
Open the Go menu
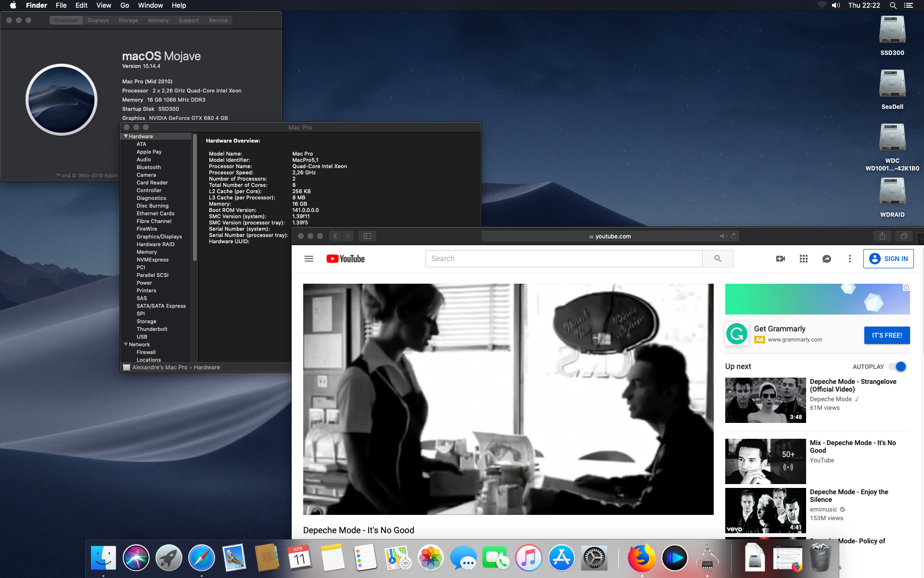click(125, 5)
